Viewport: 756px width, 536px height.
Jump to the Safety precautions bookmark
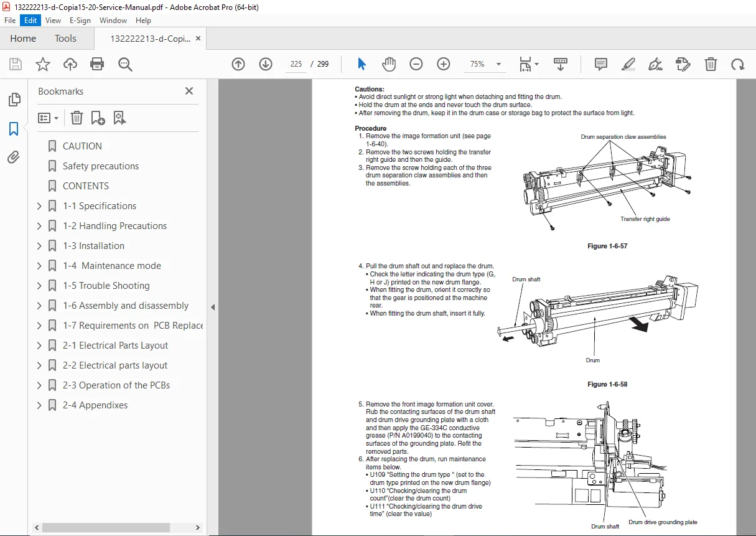101,166
